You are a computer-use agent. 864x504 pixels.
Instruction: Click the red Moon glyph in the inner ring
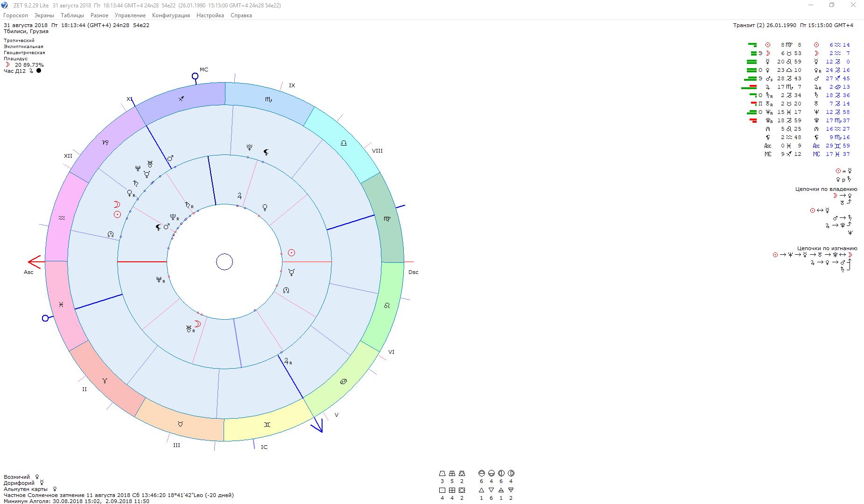pos(198,324)
